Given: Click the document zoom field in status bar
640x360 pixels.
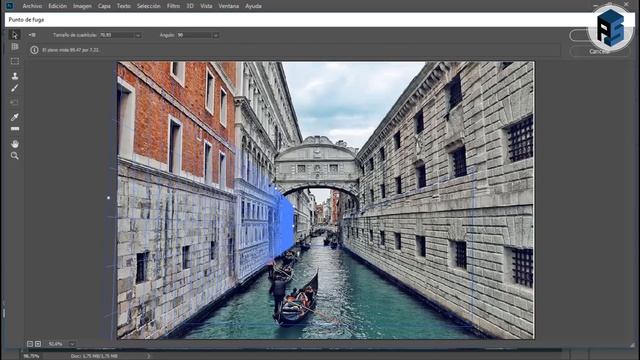Looking at the screenshot, I should 32,356.
